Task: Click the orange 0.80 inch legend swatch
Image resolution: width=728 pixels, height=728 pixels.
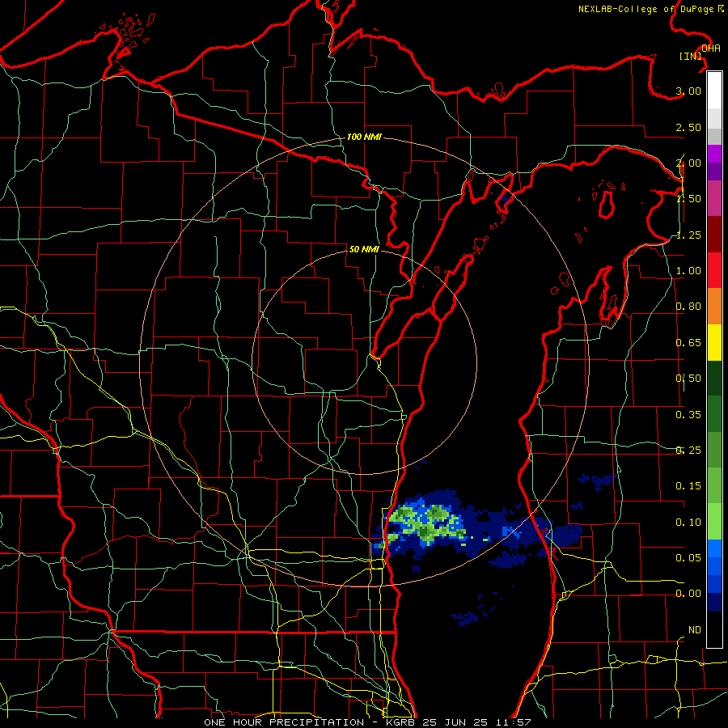Action: [714, 307]
